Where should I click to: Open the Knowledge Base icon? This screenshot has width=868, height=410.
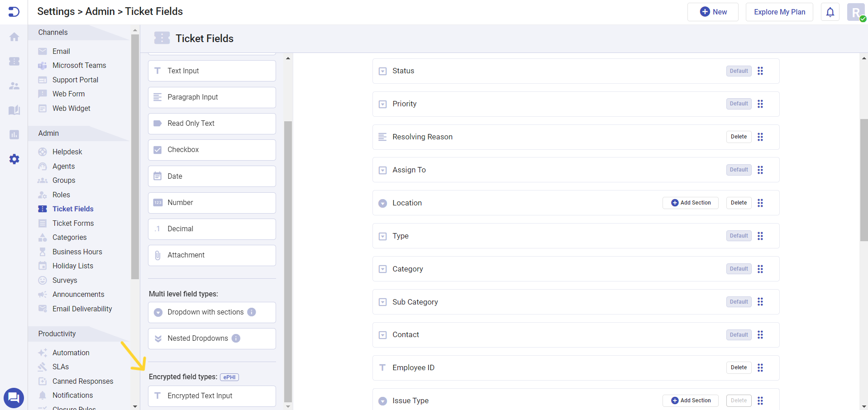(x=14, y=110)
